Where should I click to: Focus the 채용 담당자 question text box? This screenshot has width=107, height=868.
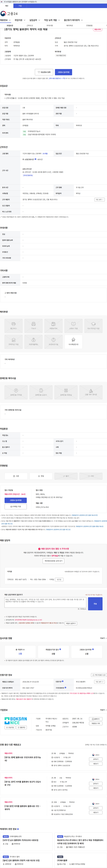click(45, 602)
